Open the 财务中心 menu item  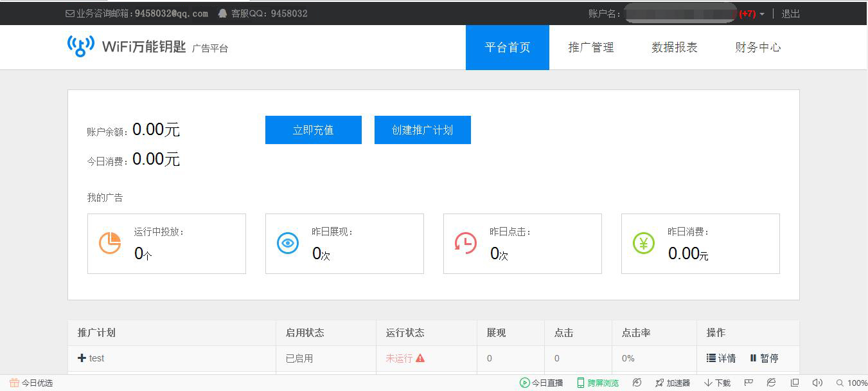coord(758,47)
